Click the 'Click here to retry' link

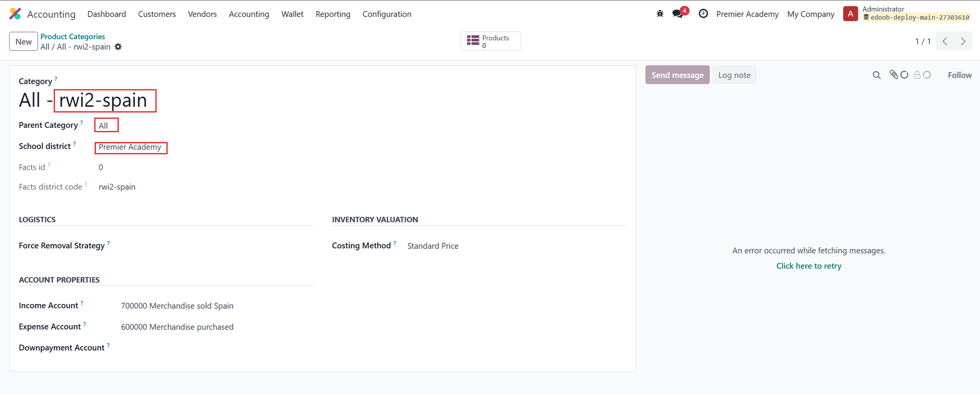click(x=808, y=266)
